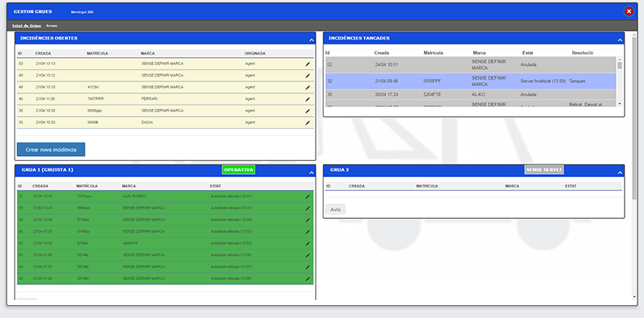Collapse the Grua 1 panel chevron
Screen dimensions: 644x318
[312, 172]
